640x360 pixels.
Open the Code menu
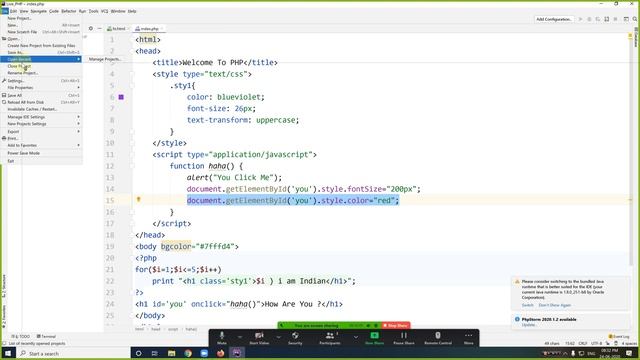point(54,11)
